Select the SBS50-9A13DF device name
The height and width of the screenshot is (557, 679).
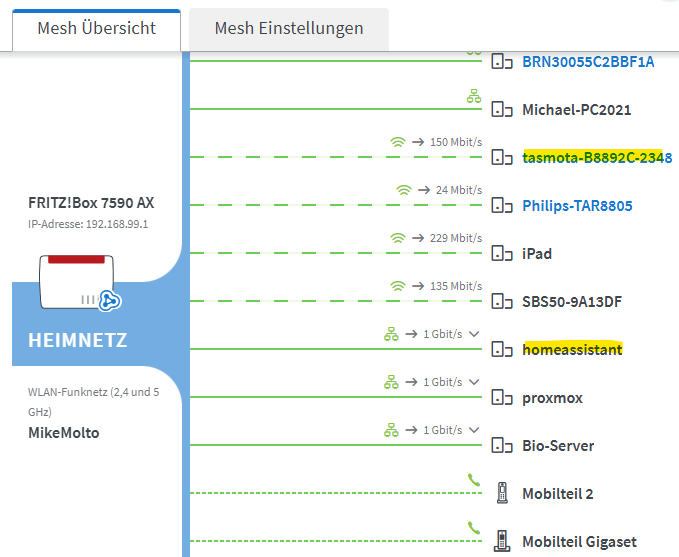(572, 302)
